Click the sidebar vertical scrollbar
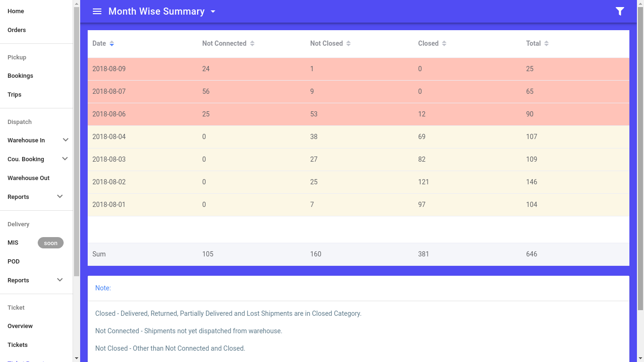The image size is (644, 362). click(76, 141)
